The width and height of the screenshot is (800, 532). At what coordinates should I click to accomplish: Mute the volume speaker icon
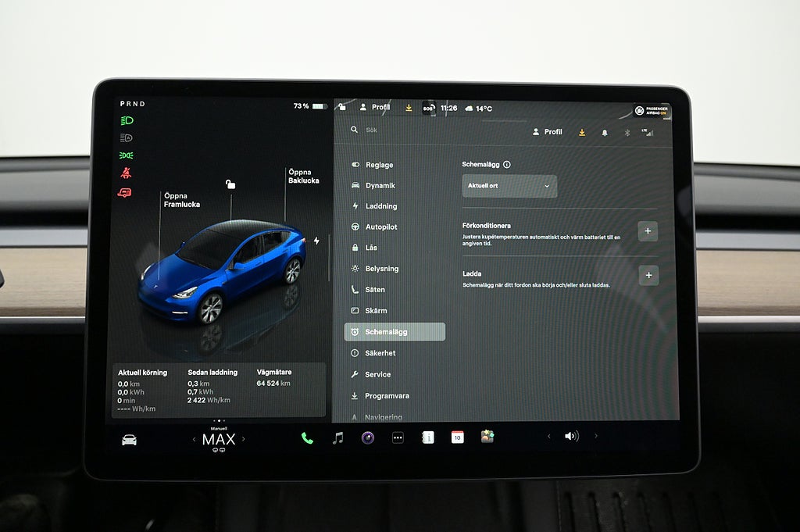(x=571, y=437)
